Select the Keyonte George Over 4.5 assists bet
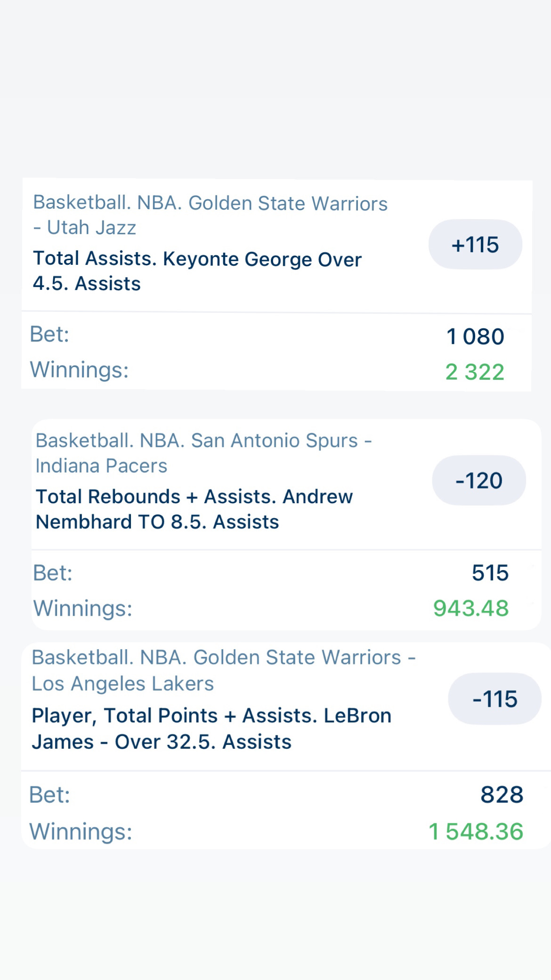The width and height of the screenshot is (551, 980). [197, 271]
